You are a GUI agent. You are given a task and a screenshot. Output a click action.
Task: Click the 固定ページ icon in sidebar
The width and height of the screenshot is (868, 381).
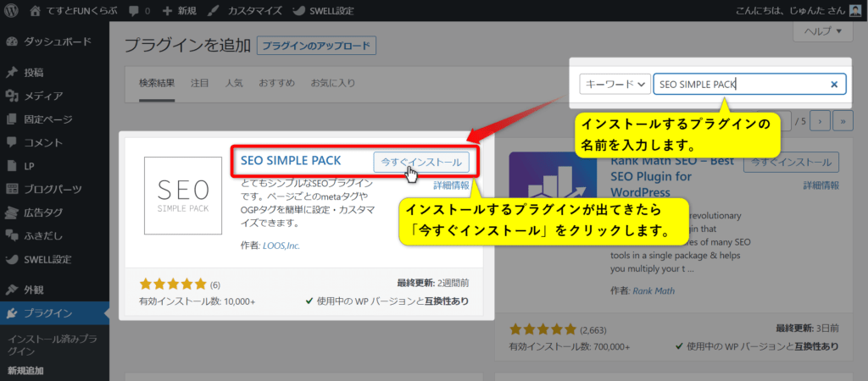pyautogui.click(x=12, y=119)
